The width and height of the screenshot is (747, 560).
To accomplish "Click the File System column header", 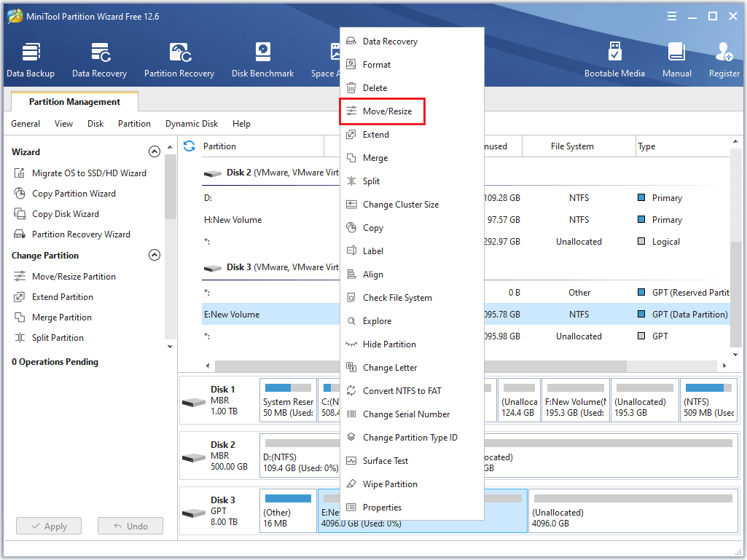I will (579, 146).
